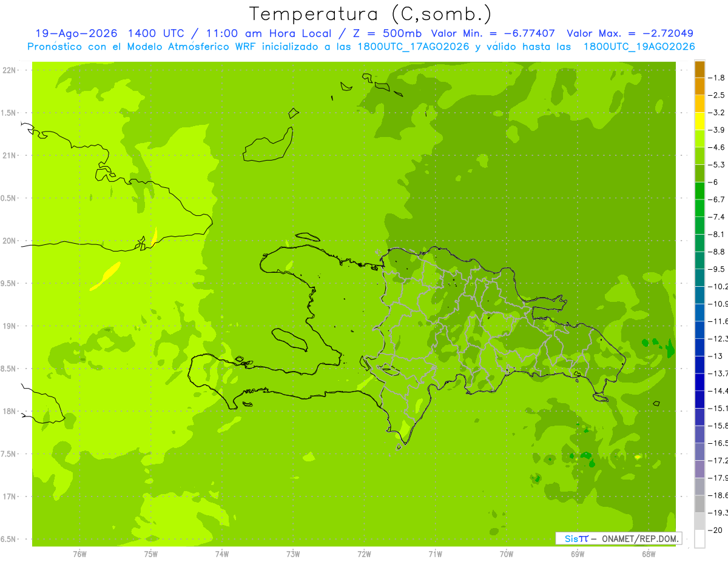The height and width of the screenshot is (562, 728).
Task: Pick the legend swatch between -4.6 and -5.3
Action: coord(699,156)
